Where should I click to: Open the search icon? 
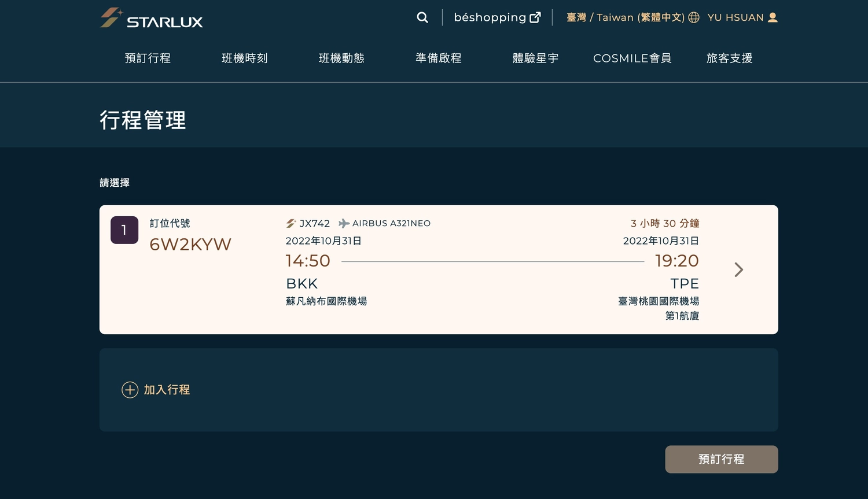coord(422,17)
